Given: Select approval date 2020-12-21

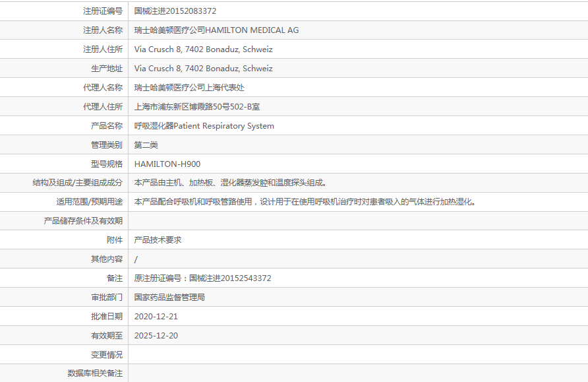Looking at the screenshot, I should pos(156,317).
